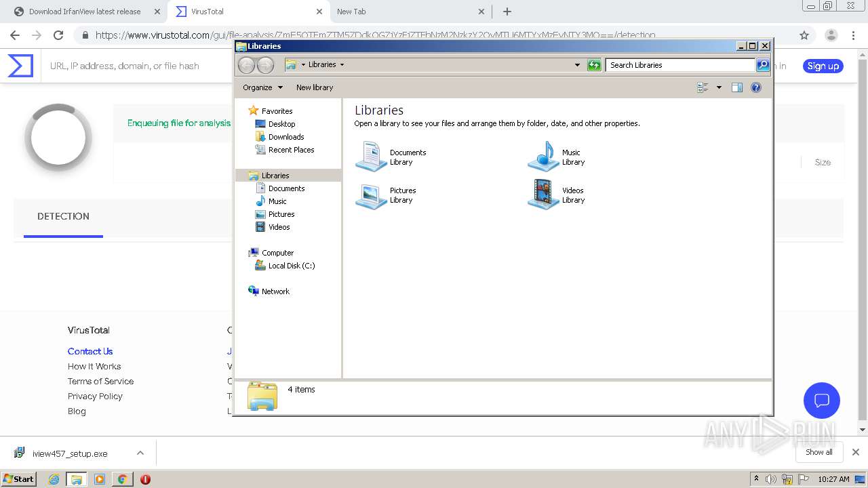The height and width of the screenshot is (488, 868).
Task: Open Chrome address bar URL
Action: (x=375, y=35)
